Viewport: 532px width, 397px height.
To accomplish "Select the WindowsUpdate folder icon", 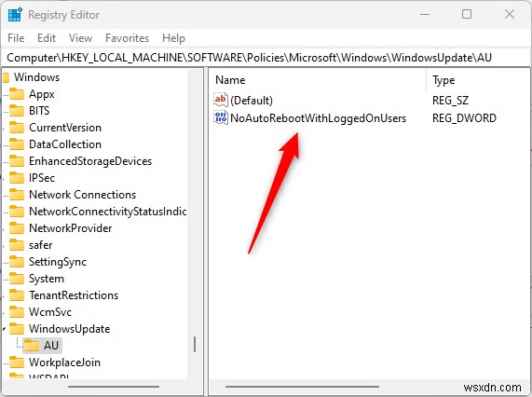I will point(17,329).
